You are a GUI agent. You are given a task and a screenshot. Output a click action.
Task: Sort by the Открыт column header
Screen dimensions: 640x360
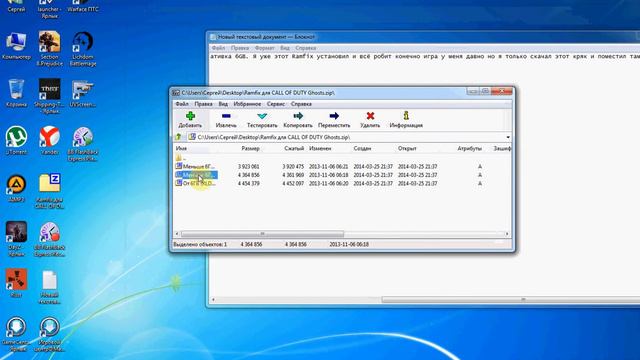coord(407,149)
